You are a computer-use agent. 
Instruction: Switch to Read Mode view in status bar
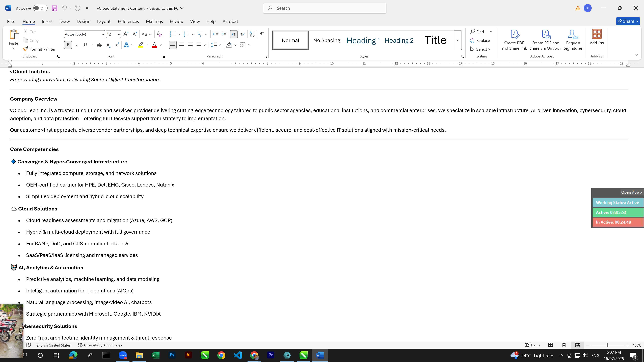click(550, 345)
